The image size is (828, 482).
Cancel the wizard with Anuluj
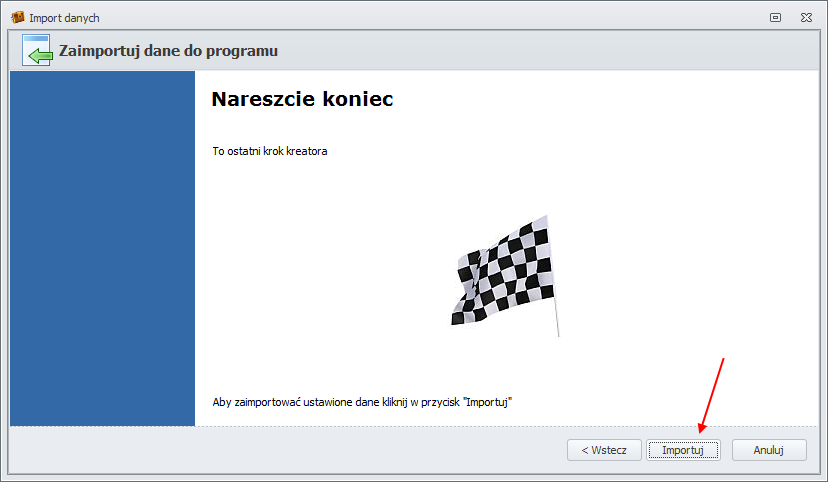[768, 450]
